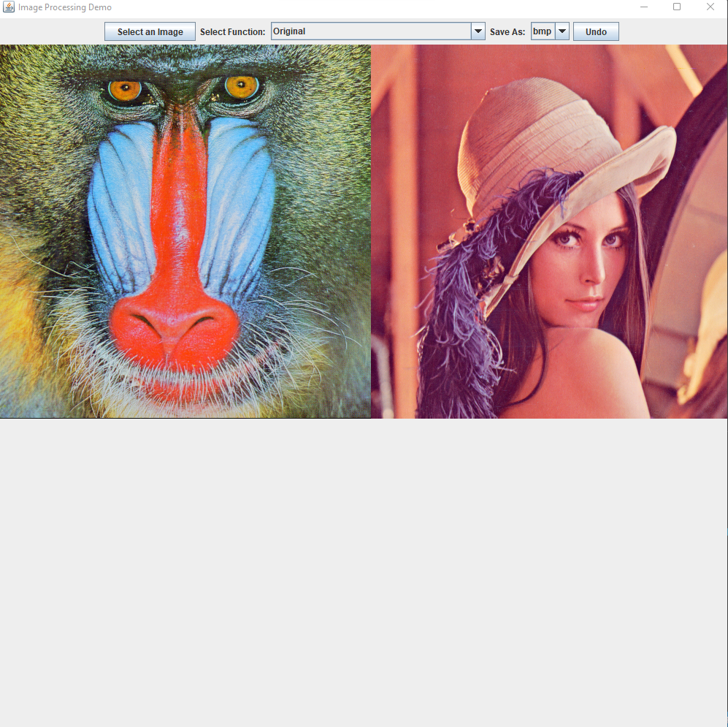Click the bmp format field
Screen dimensions: 728x727
[543, 31]
